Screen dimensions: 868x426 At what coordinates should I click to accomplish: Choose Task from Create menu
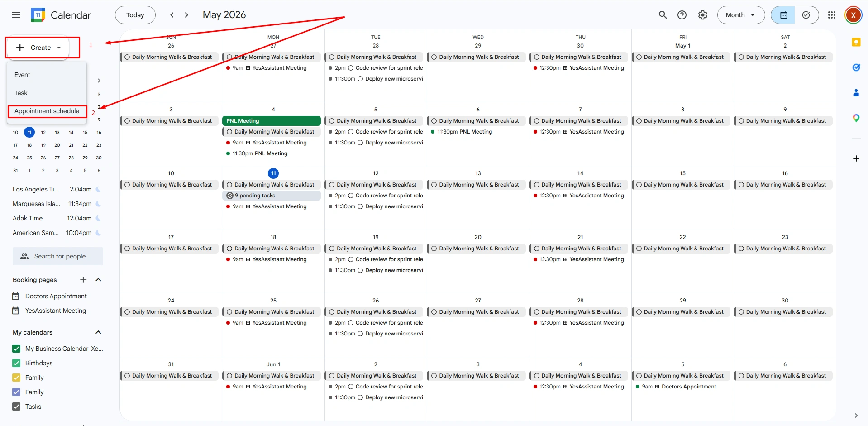tap(47, 93)
